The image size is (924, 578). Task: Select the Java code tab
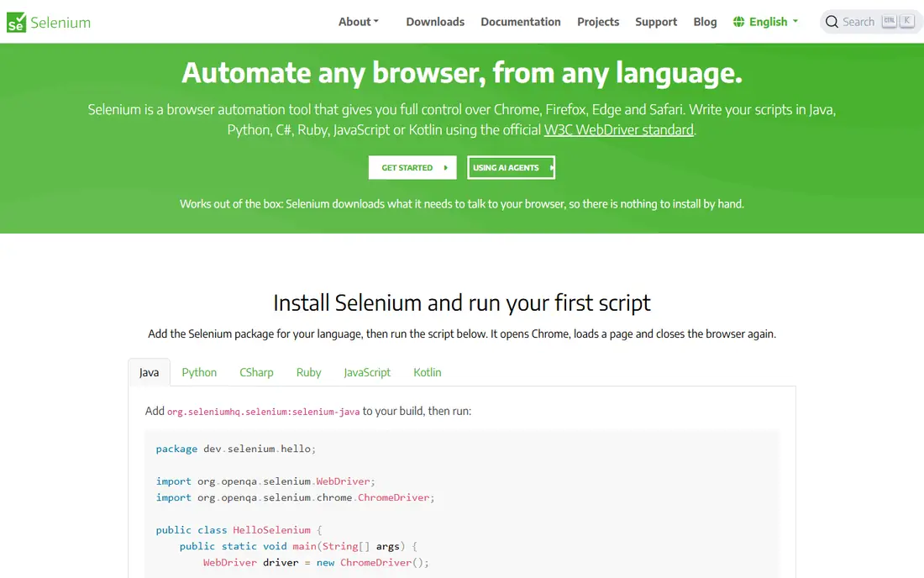click(149, 372)
